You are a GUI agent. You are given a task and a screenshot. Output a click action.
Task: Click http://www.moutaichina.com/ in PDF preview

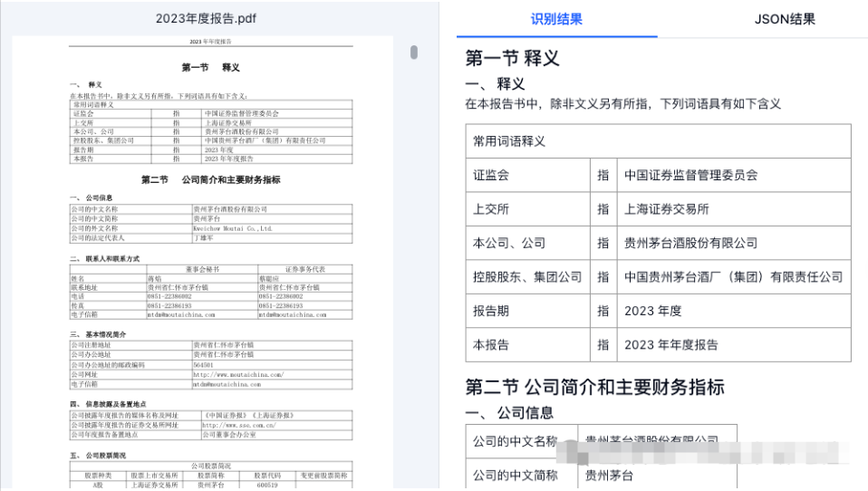(x=238, y=375)
